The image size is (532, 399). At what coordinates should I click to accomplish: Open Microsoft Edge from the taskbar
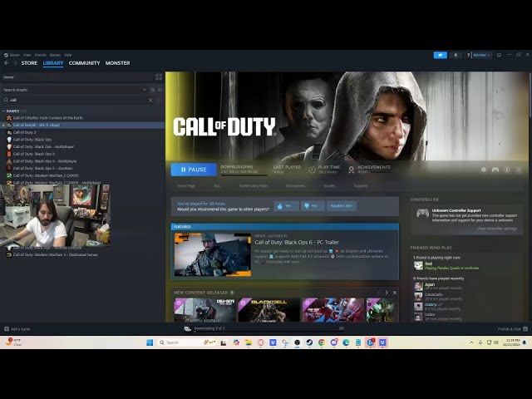click(346, 342)
